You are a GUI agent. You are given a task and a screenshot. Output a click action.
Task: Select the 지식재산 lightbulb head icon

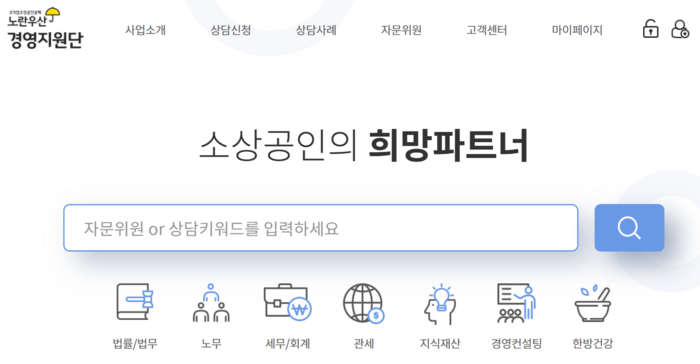coord(440,304)
